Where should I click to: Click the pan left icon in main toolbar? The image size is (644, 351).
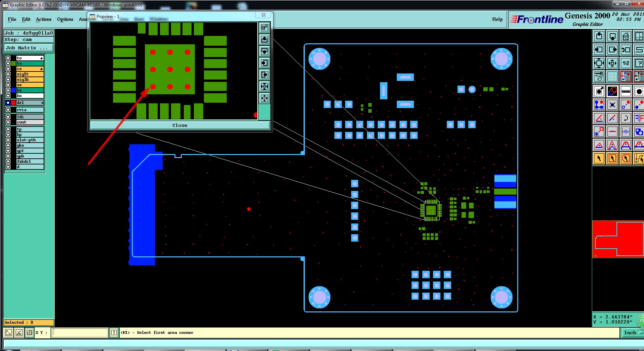pos(599,50)
